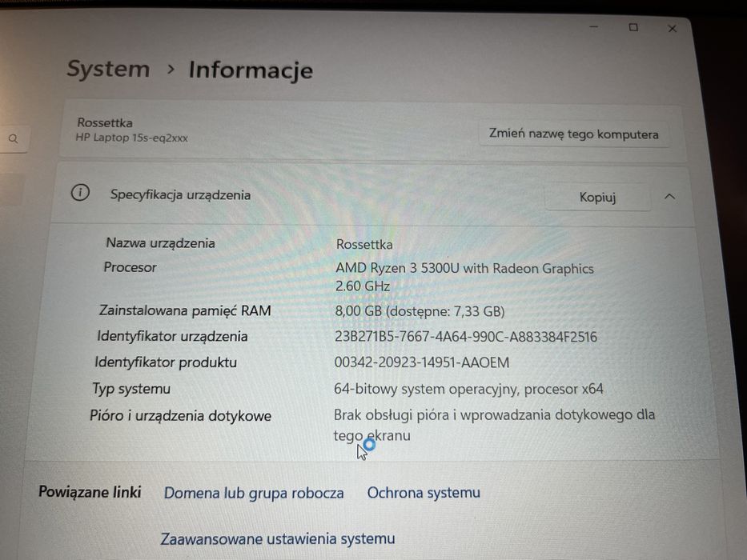Viewport: 747px width, 560px height.
Task: Click the Kopiuj button
Action: pyautogui.click(x=597, y=197)
